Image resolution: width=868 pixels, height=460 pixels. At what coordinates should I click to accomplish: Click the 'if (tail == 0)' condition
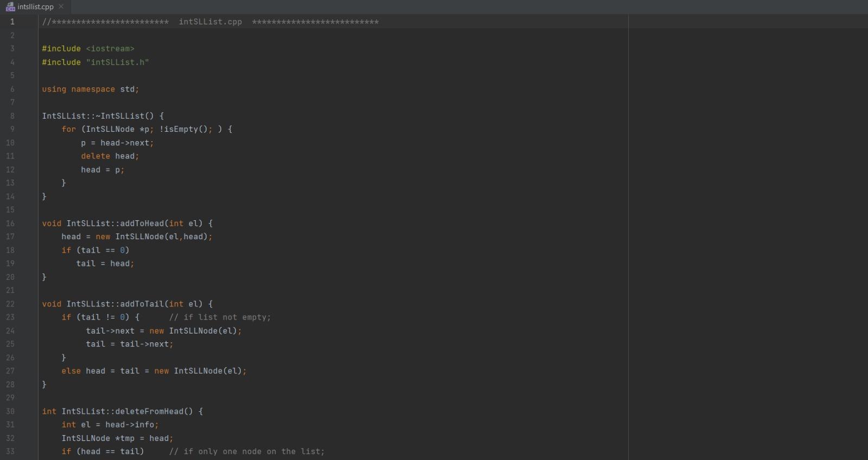[95, 251]
